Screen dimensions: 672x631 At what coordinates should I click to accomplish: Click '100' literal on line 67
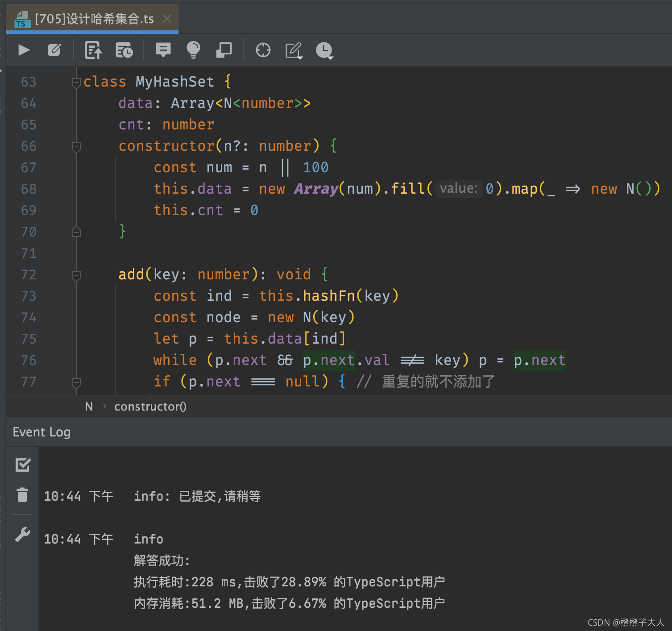[x=316, y=167]
